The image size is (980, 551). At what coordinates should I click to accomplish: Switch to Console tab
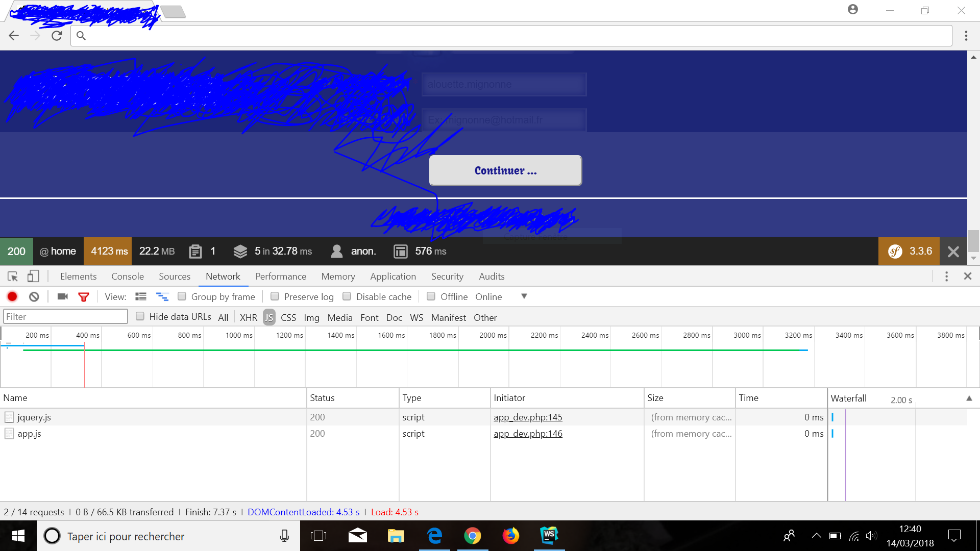tap(128, 277)
